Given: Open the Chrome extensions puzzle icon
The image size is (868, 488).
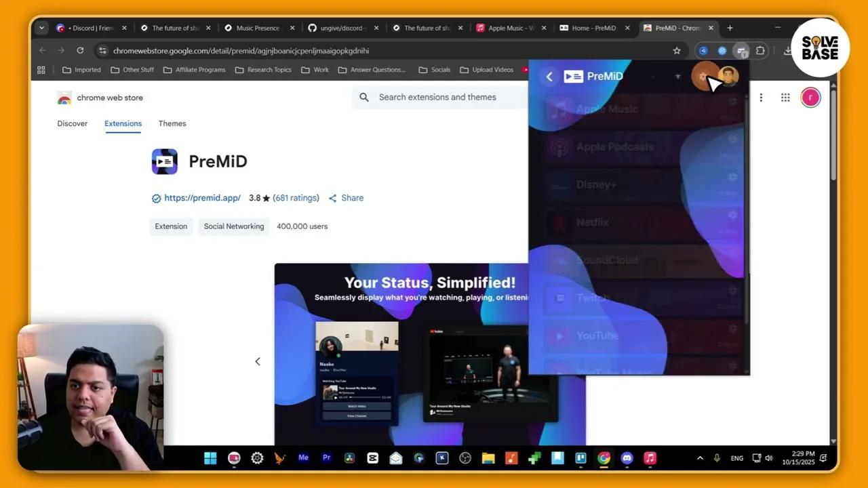Looking at the screenshot, I should pyautogui.click(x=761, y=51).
